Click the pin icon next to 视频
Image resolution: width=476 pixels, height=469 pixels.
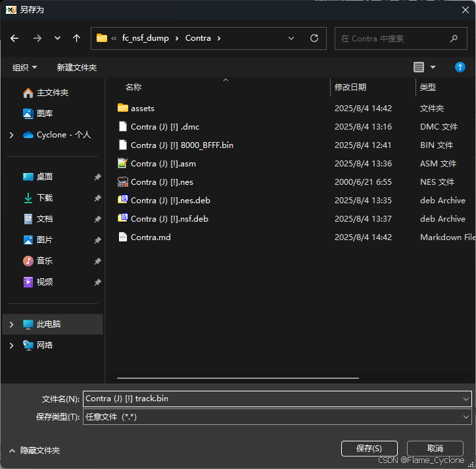point(97,282)
